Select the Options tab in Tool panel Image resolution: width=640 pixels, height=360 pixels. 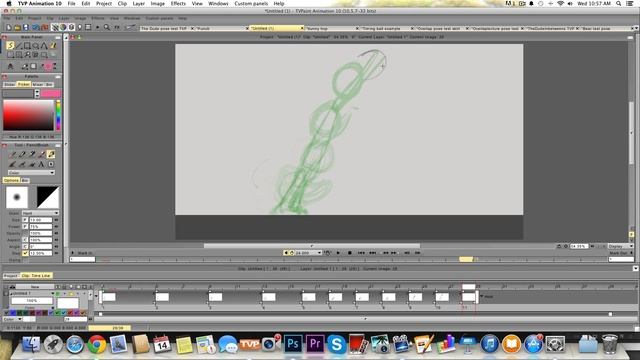tap(11, 180)
